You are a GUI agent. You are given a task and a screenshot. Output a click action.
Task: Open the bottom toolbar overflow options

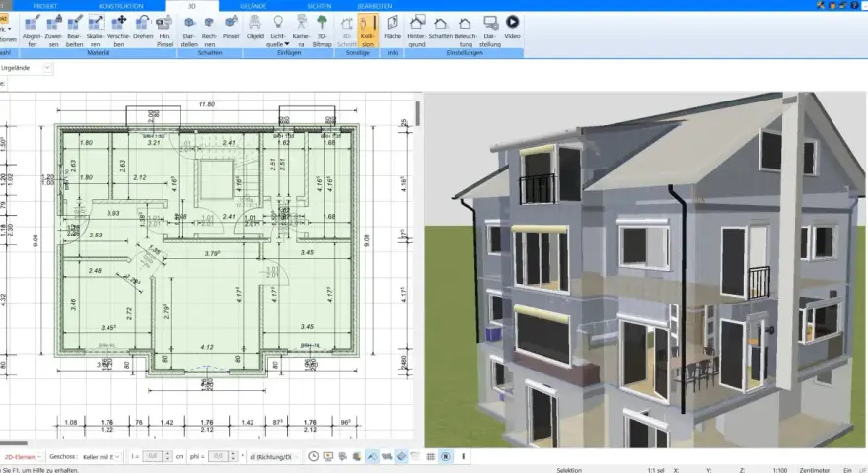[x=464, y=457]
